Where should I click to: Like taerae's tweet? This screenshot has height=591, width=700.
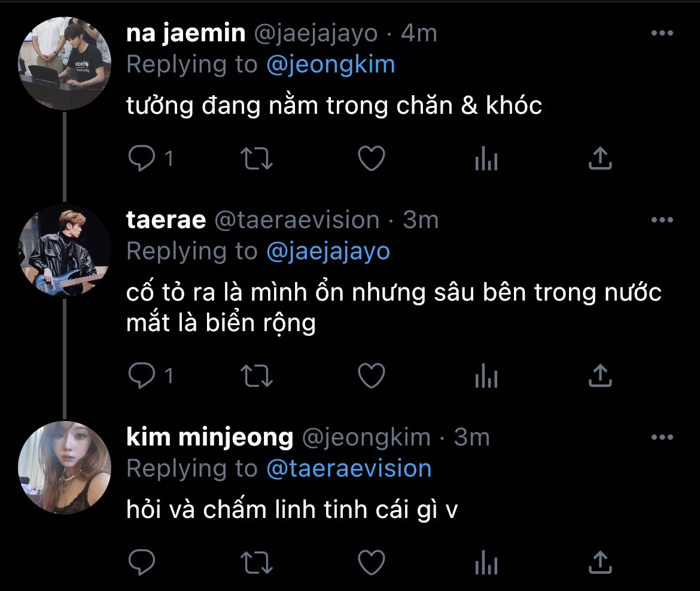point(371,375)
